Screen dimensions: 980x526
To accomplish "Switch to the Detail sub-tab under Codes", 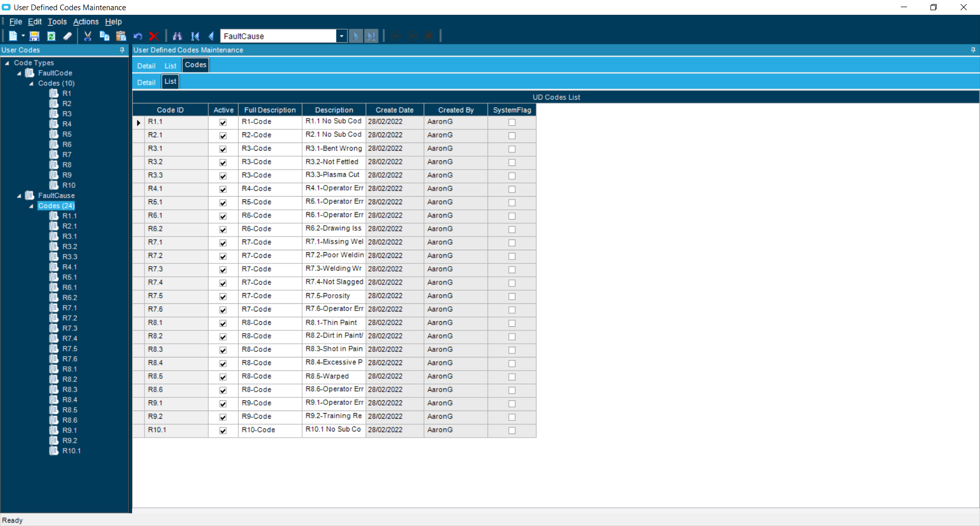I will tap(146, 82).
